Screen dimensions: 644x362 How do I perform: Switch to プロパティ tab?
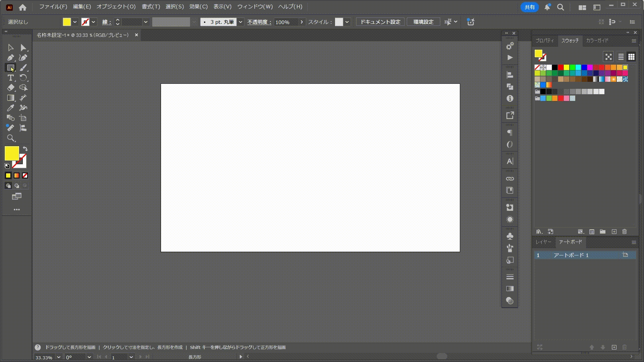coord(545,41)
